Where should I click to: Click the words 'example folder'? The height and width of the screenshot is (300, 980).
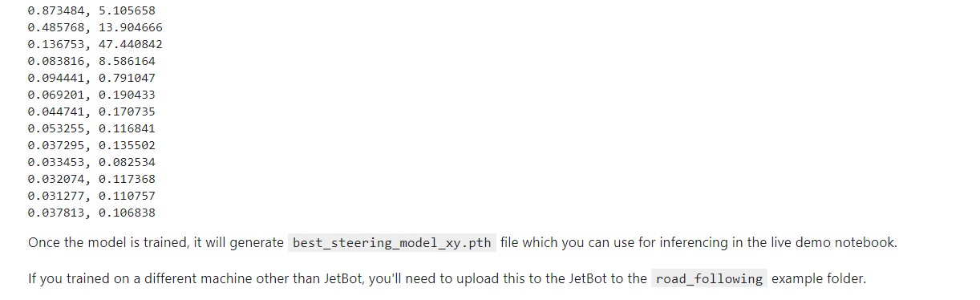coord(818,279)
